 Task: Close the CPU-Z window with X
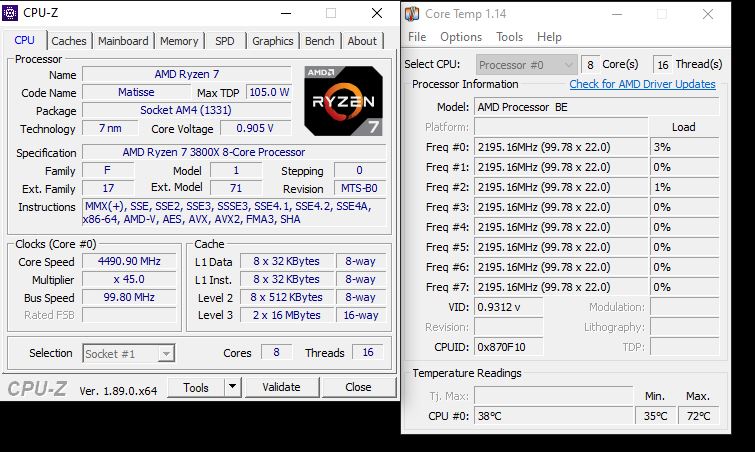pyautogui.click(x=377, y=13)
